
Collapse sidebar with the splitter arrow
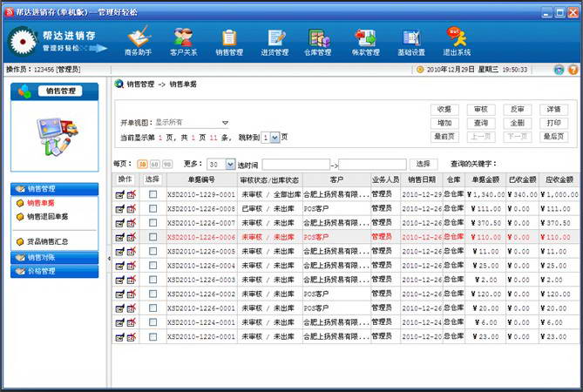pyautogui.click(x=109, y=258)
